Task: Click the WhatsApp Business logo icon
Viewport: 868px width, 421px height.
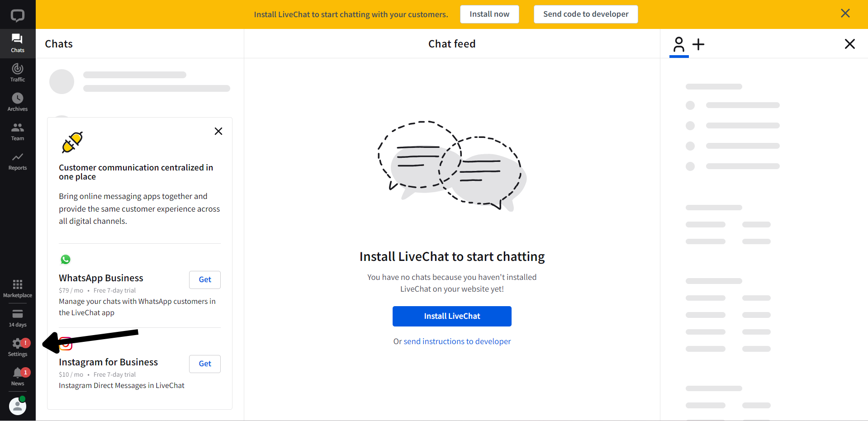Action: [66, 260]
